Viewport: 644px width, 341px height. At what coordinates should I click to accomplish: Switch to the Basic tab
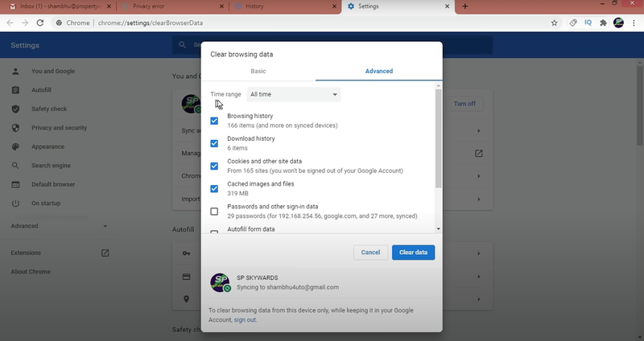pyautogui.click(x=258, y=71)
